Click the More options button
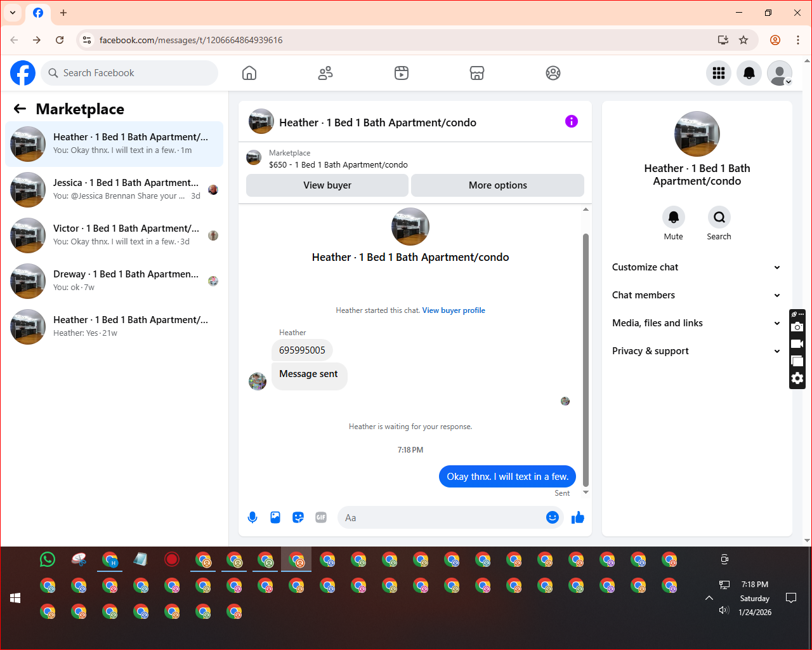 (498, 185)
